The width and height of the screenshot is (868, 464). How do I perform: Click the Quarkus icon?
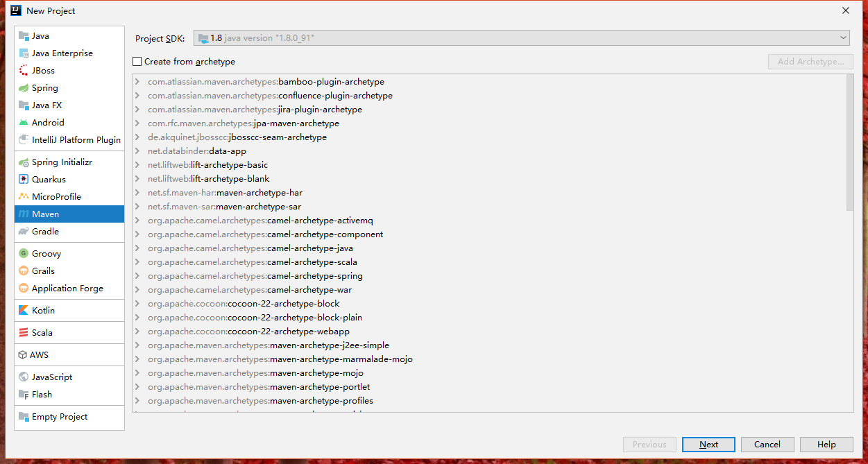click(24, 180)
